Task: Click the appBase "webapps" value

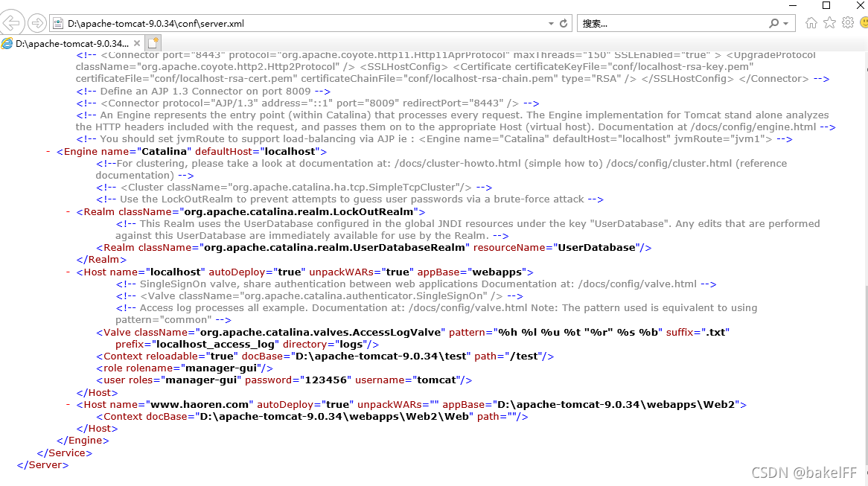Action: tap(497, 272)
